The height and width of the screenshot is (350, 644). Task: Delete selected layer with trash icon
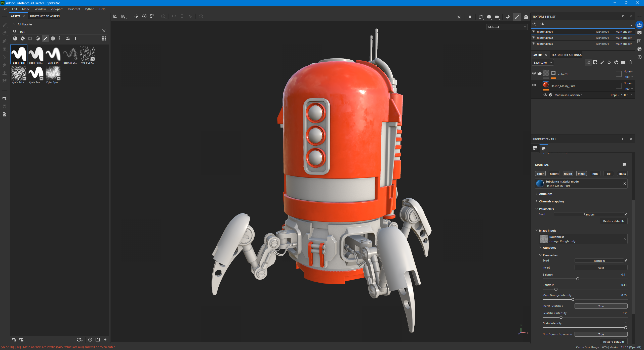(630, 63)
